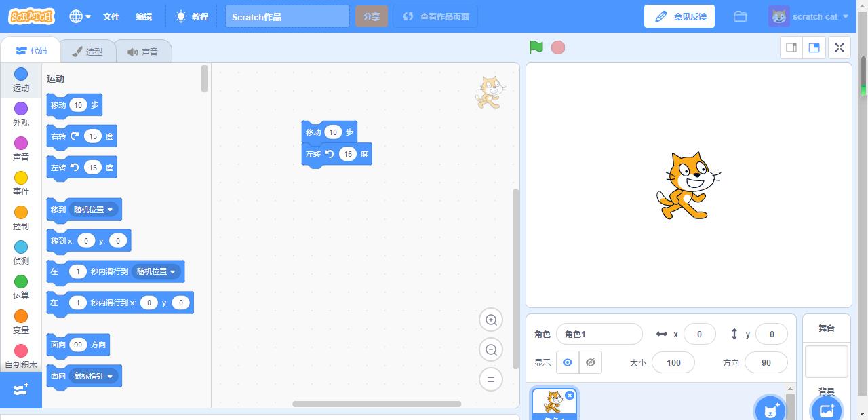Hide the sprite with crossed-eye icon
Screen dimensions: 868x420
[x=591, y=362]
